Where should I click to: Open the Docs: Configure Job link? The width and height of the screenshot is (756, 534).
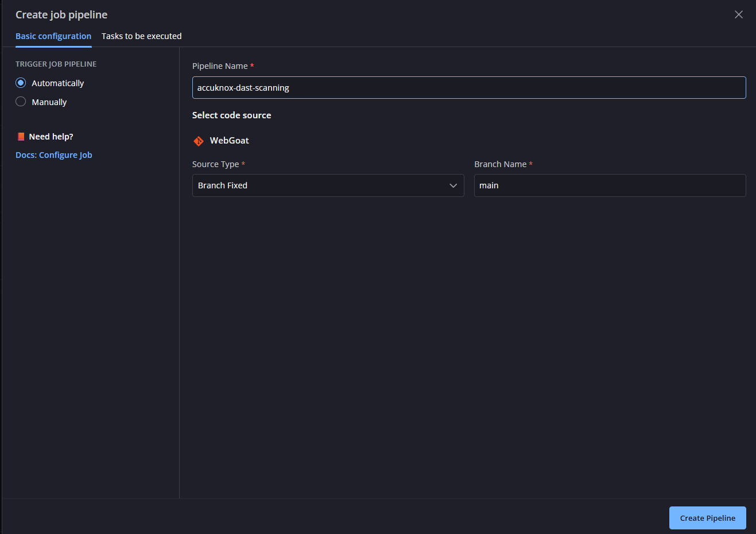tap(54, 155)
